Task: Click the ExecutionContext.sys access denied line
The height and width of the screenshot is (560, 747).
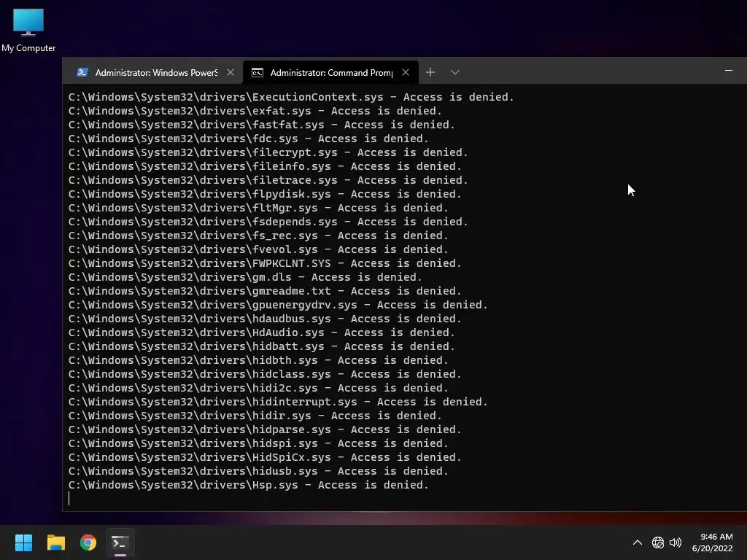Action: (x=291, y=97)
